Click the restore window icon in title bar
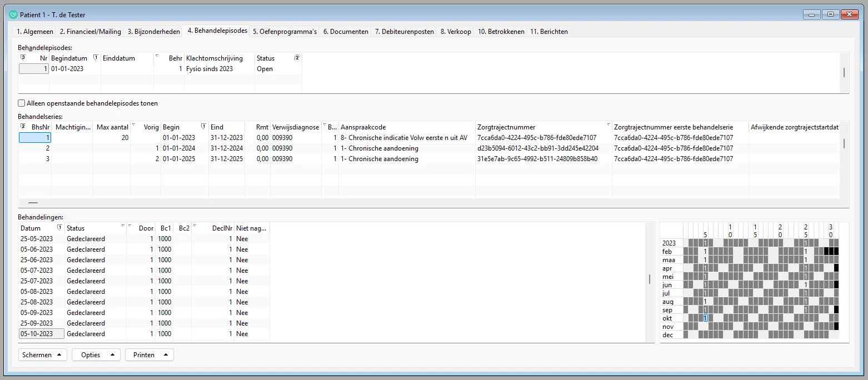The width and height of the screenshot is (868, 380). (x=830, y=15)
